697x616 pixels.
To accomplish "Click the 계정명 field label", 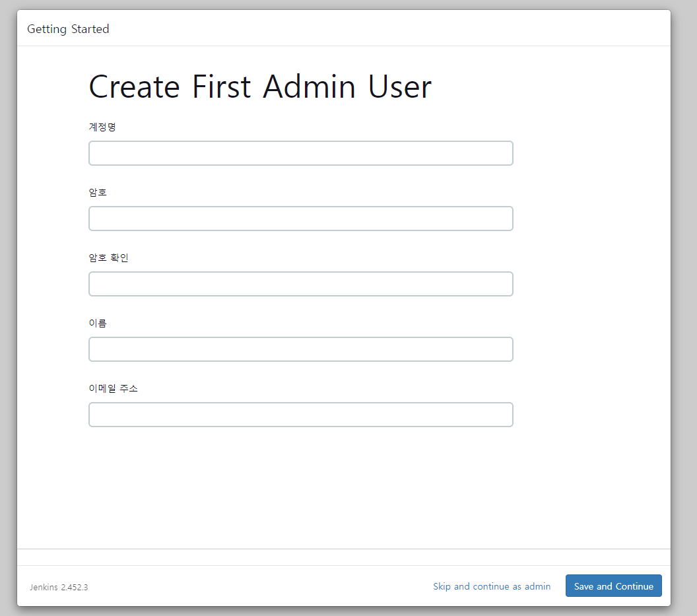I will point(102,127).
